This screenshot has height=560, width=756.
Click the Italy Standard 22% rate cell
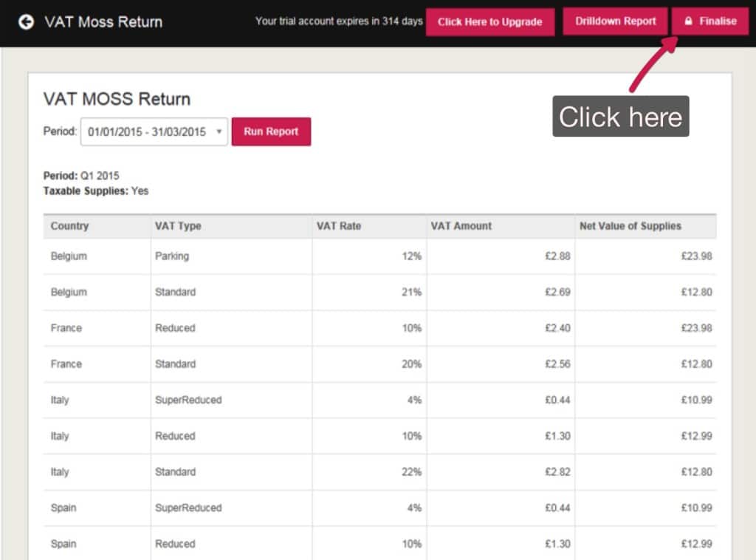(x=409, y=472)
